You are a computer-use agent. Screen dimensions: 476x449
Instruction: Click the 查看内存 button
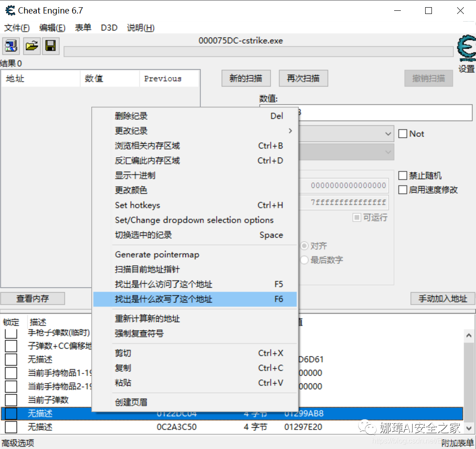[x=32, y=298]
